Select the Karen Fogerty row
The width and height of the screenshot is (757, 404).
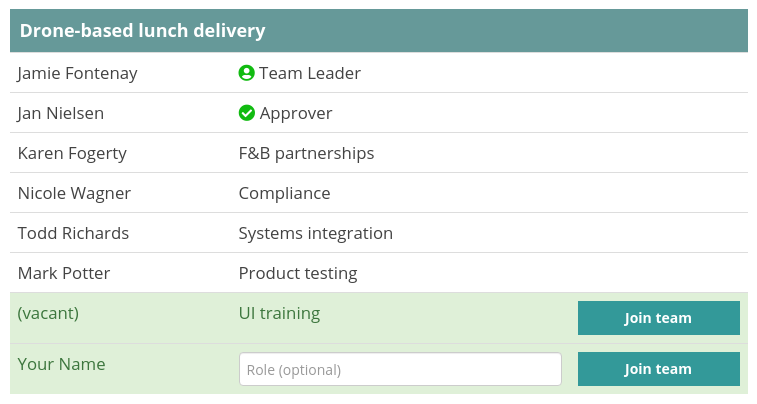pyautogui.click(x=378, y=153)
